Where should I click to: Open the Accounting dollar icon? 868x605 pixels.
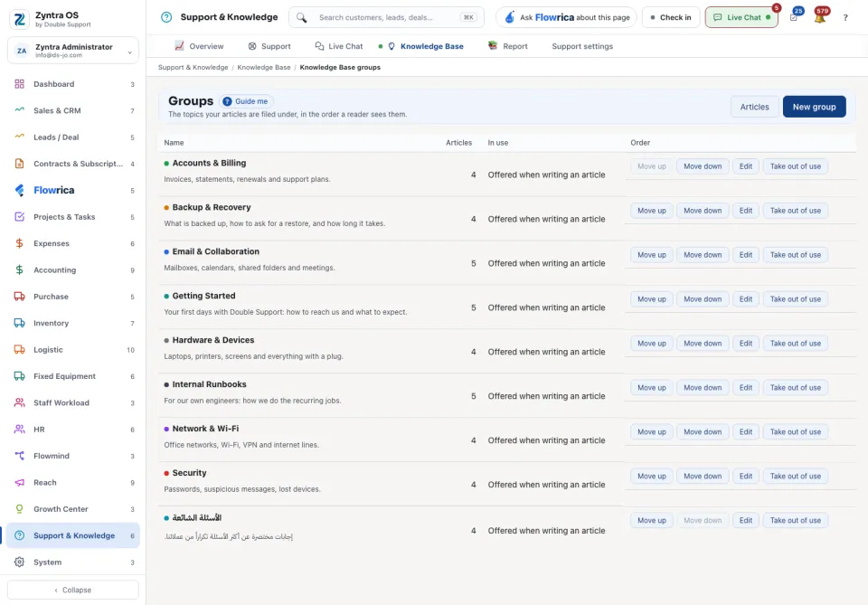[x=19, y=269]
